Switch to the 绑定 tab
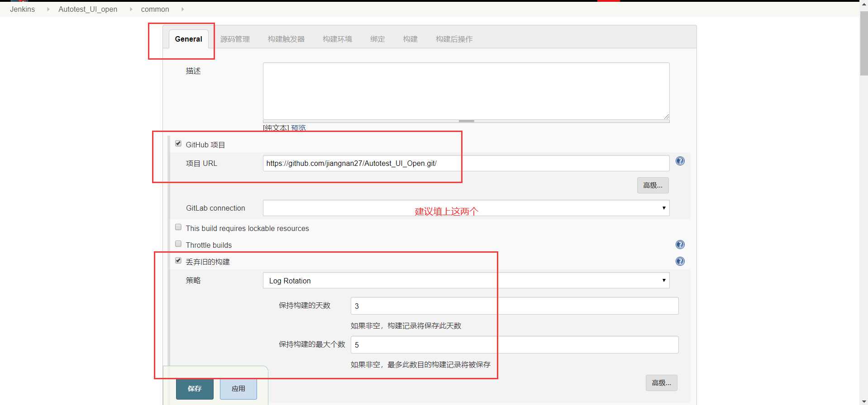Viewport: 868px width, 405px height. coord(377,39)
